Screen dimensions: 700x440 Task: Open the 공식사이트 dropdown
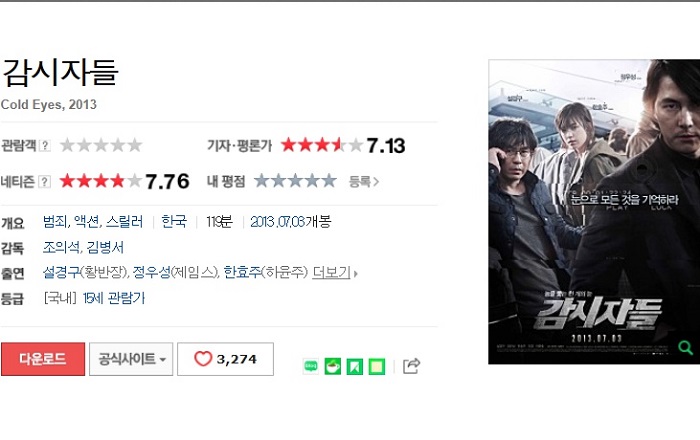[x=131, y=359]
